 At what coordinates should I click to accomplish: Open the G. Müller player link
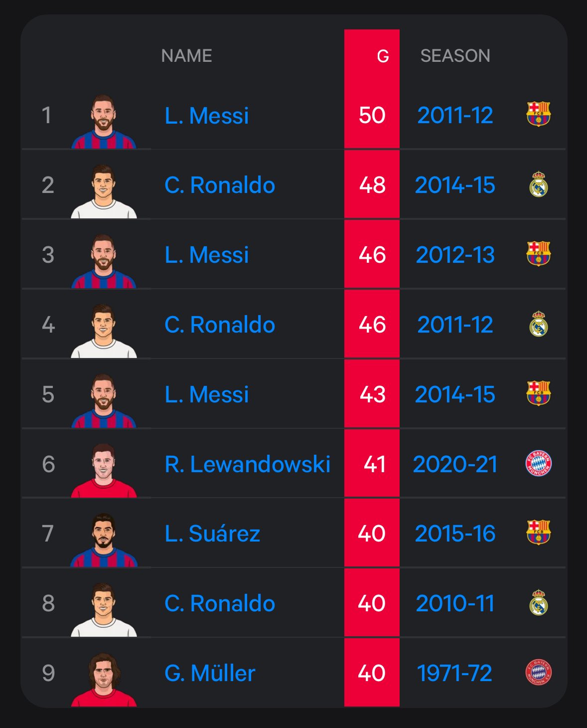pyautogui.click(x=210, y=673)
